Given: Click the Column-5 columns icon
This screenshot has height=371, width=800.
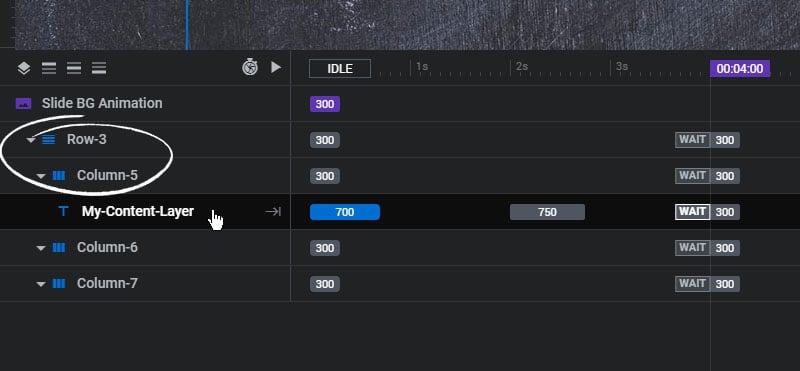Looking at the screenshot, I should [x=59, y=176].
